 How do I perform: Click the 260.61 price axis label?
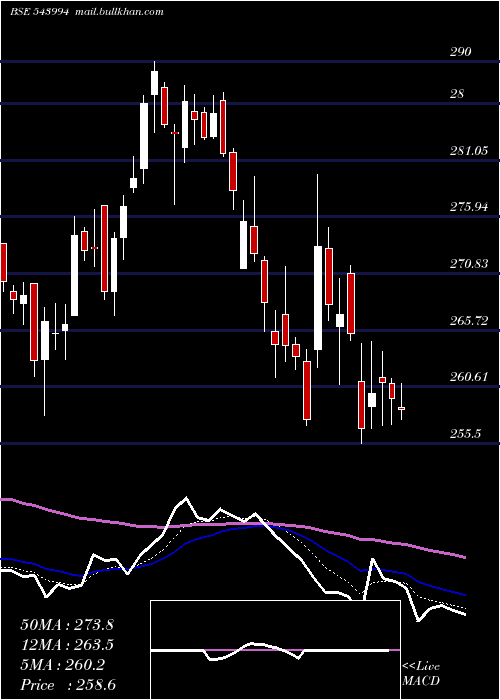click(x=468, y=377)
